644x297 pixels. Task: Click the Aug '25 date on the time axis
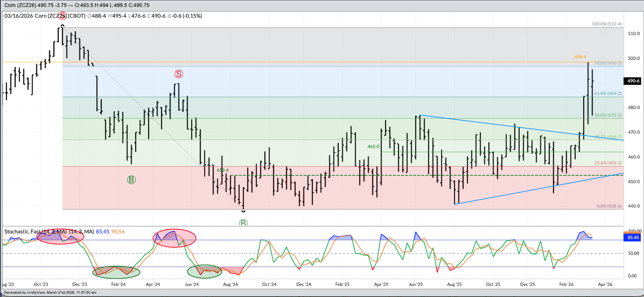454,284
